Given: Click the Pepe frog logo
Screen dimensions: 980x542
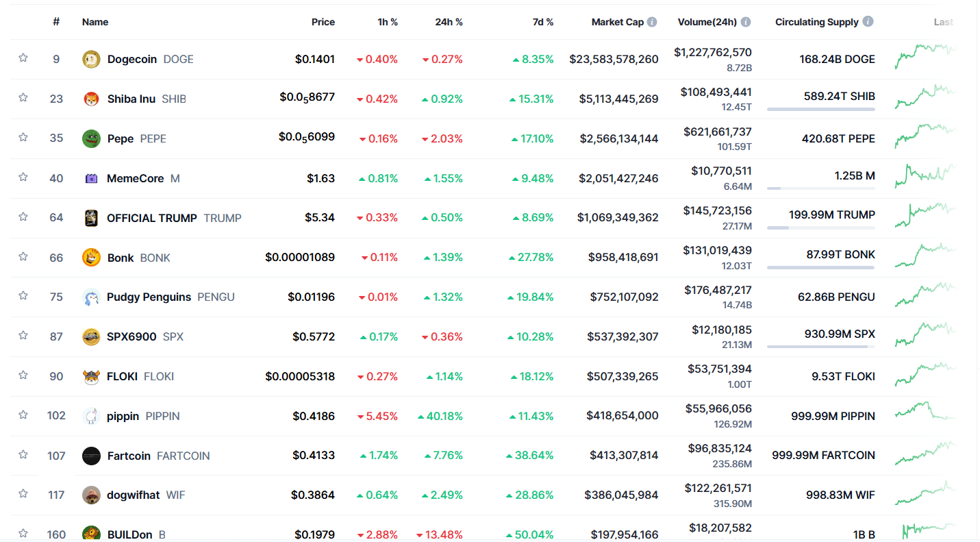Looking at the screenshot, I should pyautogui.click(x=91, y=138).
